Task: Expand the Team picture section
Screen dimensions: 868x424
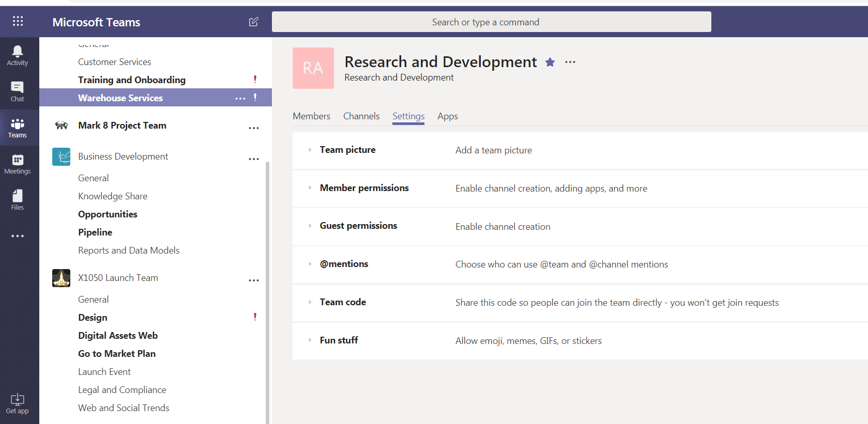Action: pos(310,150)
